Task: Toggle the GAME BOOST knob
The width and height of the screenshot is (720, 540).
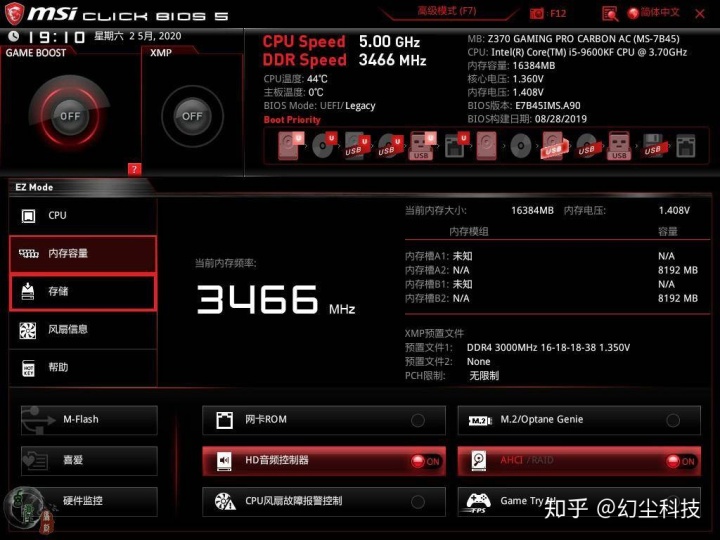Action: coord(70,116)
